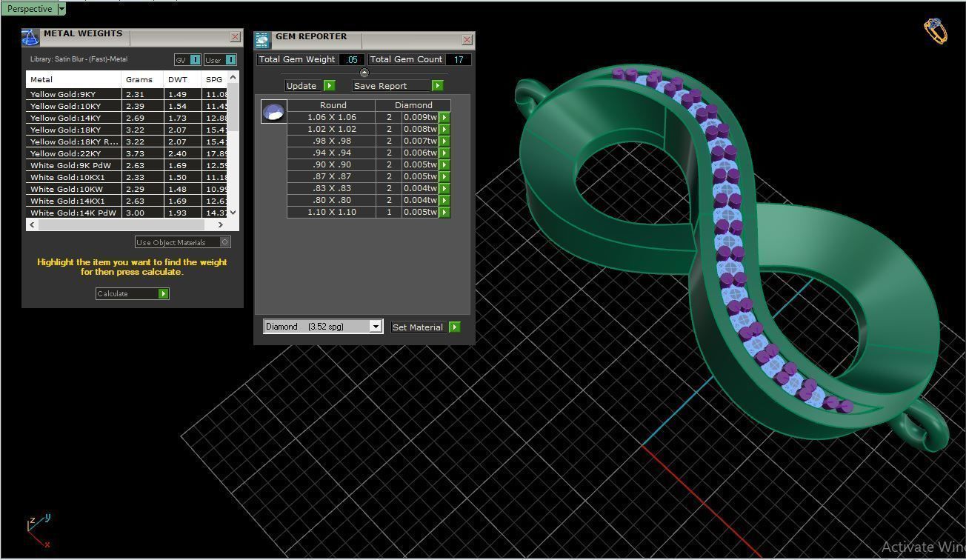Click the Diamond column header in gem table

pyautogui.click(x=413, y=105)
